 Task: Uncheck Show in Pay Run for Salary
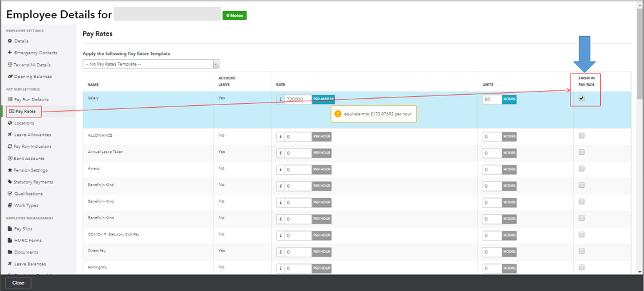click(581, 99)
